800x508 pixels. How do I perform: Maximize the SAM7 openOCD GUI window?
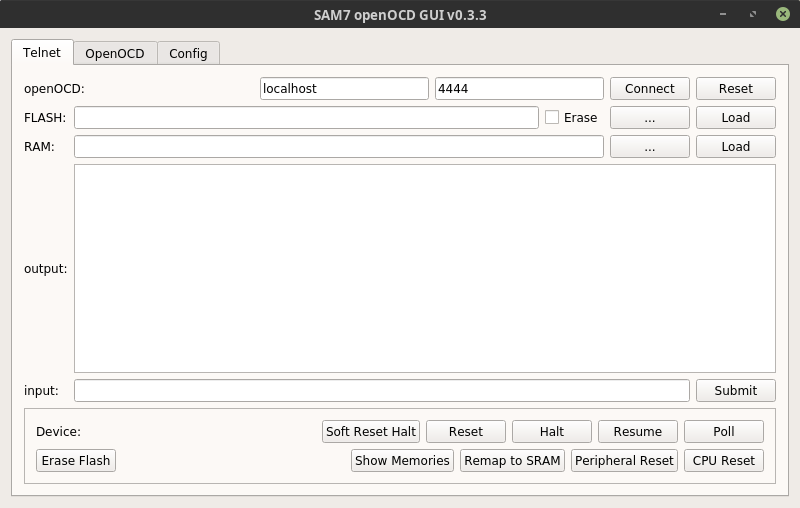753,14
